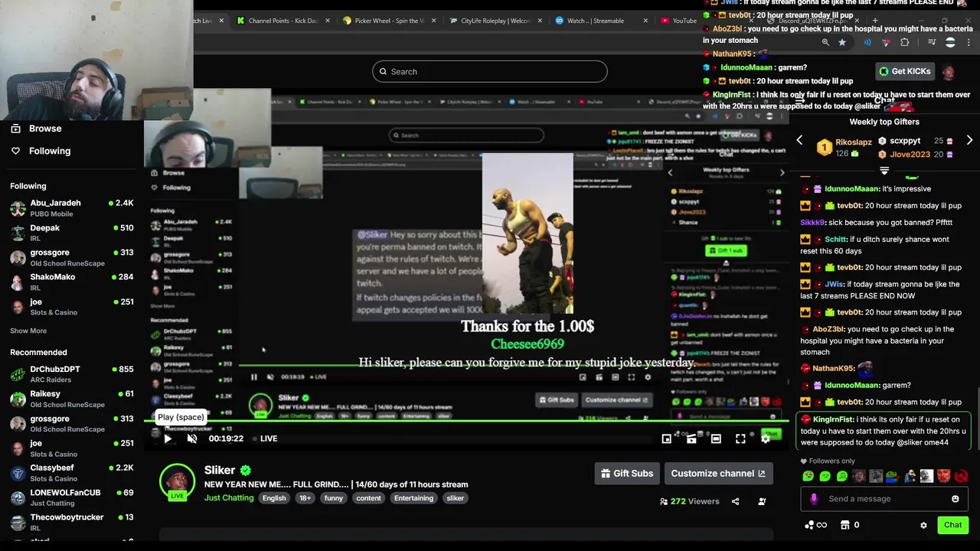Screen dimensions: 980x551
Task: Open moderator tools icon beside share
Action: (762, 501)
